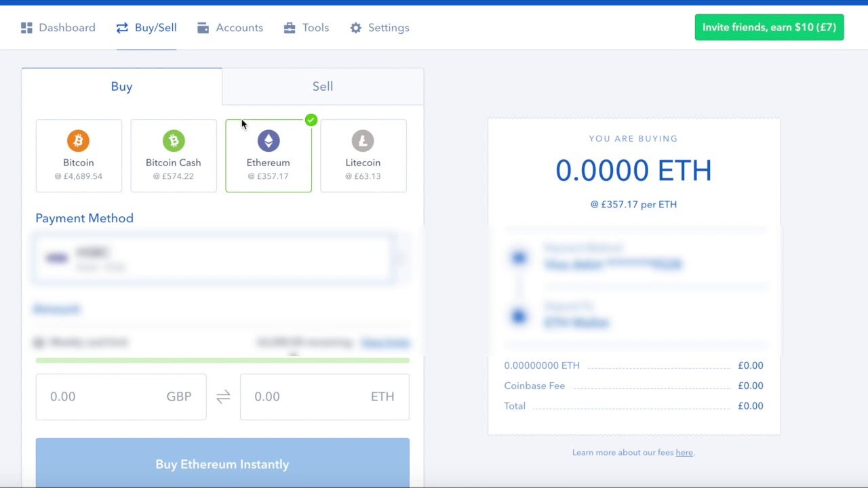Select the Buy tab

pos(121,87)
